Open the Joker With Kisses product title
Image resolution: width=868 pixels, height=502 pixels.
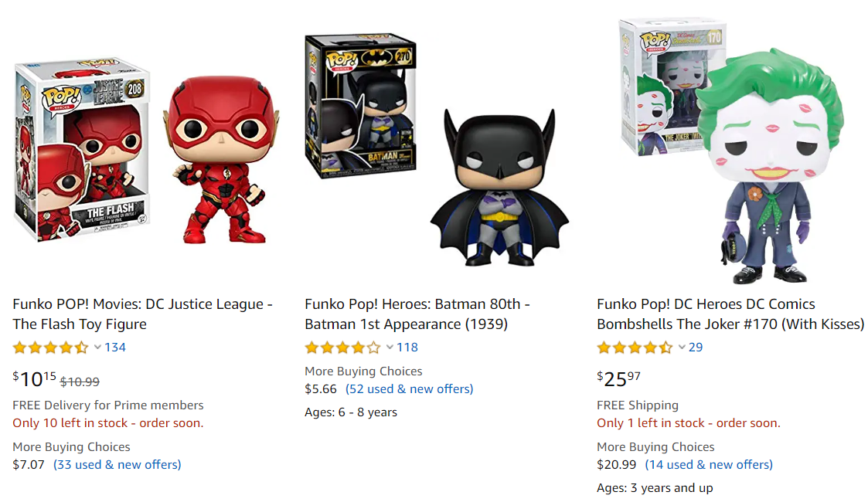coord(730,314)
